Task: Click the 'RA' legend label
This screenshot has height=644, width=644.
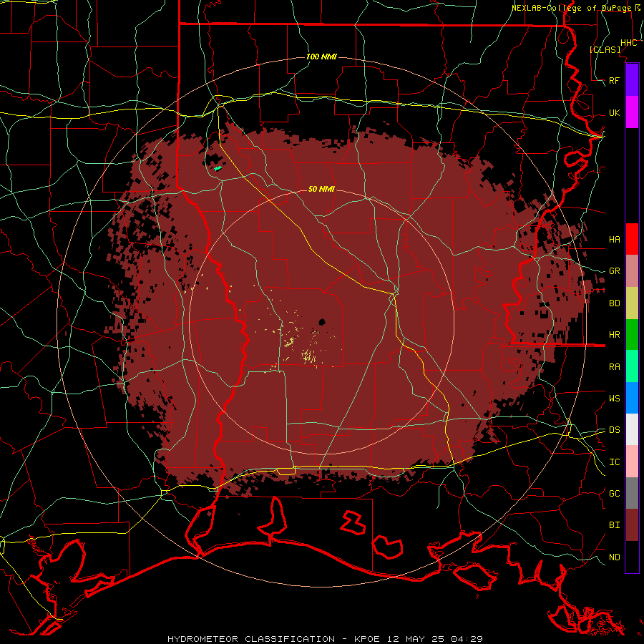Action: 615,367
